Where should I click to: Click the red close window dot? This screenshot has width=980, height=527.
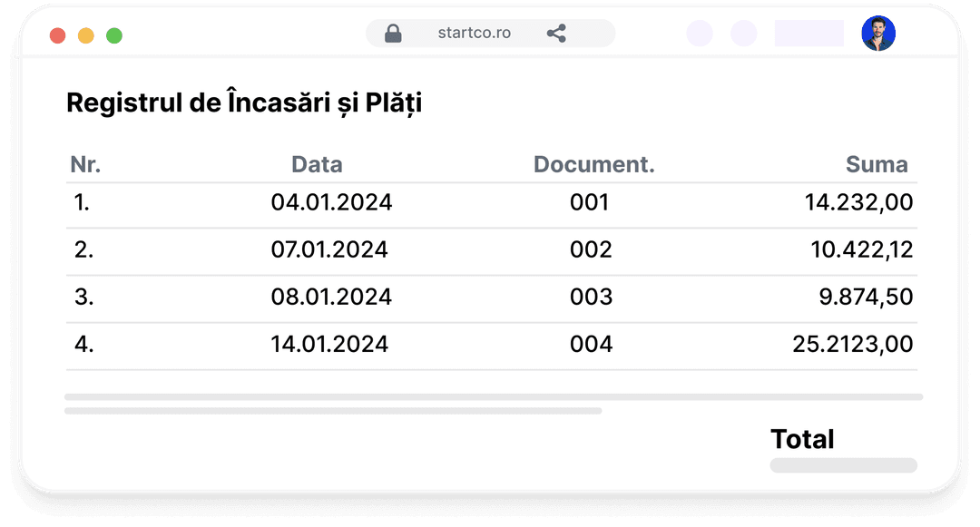(x=57, y=35)
